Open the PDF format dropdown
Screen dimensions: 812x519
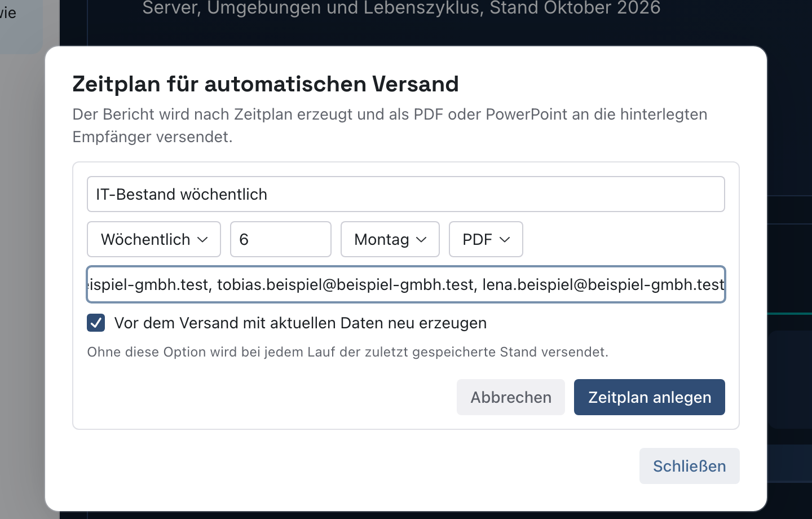(x=486, y=239)
